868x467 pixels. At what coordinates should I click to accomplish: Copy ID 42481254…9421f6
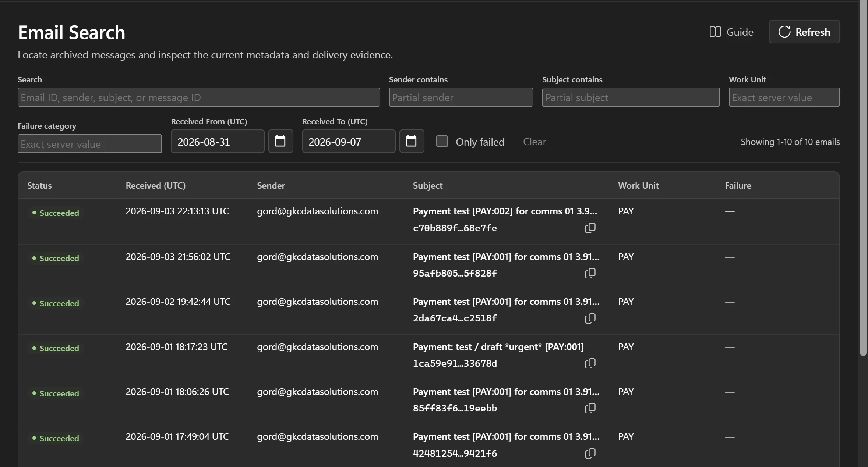pyautogui.click(x=590, y=453)
